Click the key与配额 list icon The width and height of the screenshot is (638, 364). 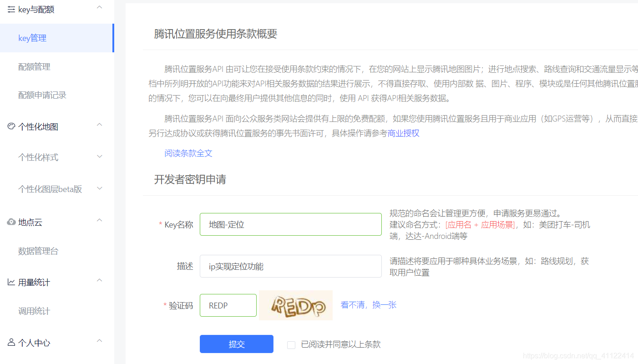click(11, 9)
